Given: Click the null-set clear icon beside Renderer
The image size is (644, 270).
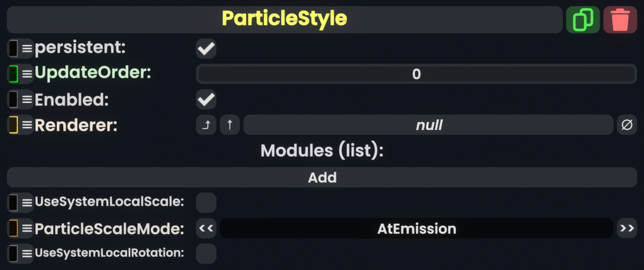Looking at the screenshot, I should pyautogui.click(x=626, y=125).
